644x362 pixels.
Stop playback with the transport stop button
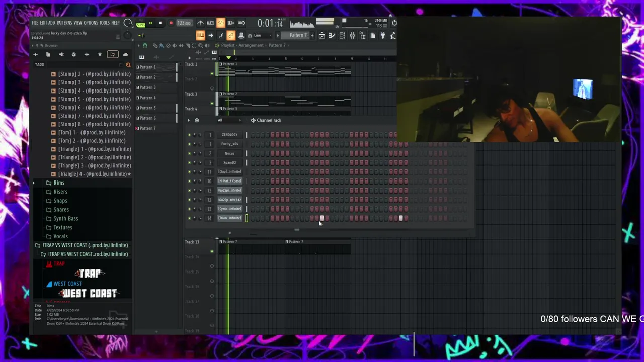point(160,23)
